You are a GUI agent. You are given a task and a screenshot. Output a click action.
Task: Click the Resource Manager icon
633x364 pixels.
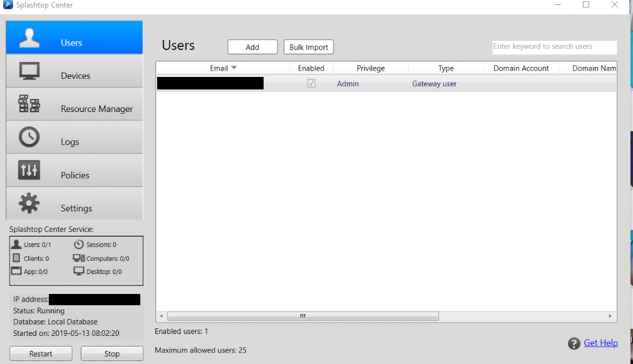28,104
